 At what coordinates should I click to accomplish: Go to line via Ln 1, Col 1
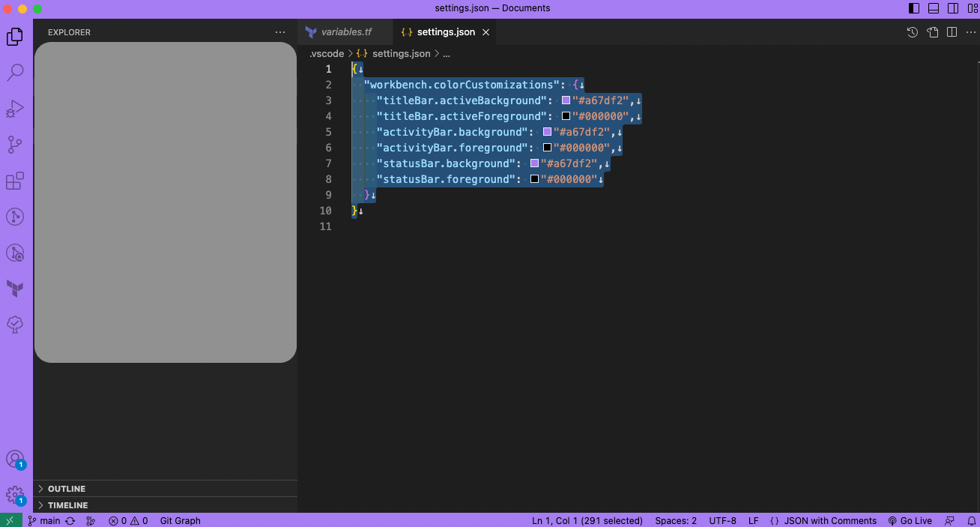pos(587,521)
